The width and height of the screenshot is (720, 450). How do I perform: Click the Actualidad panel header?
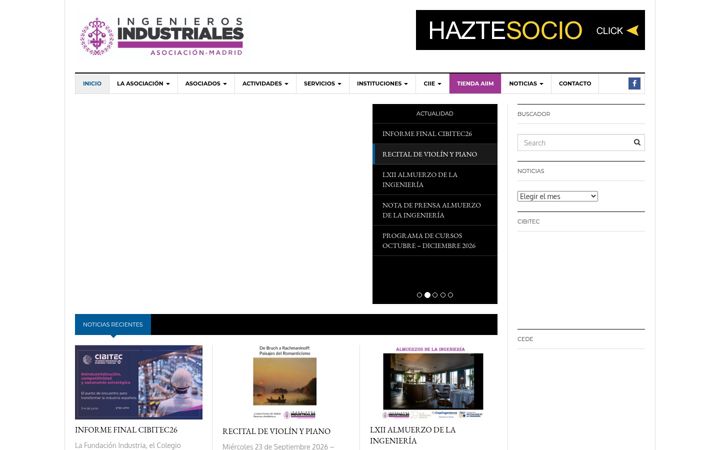click(x=435, y=113)
